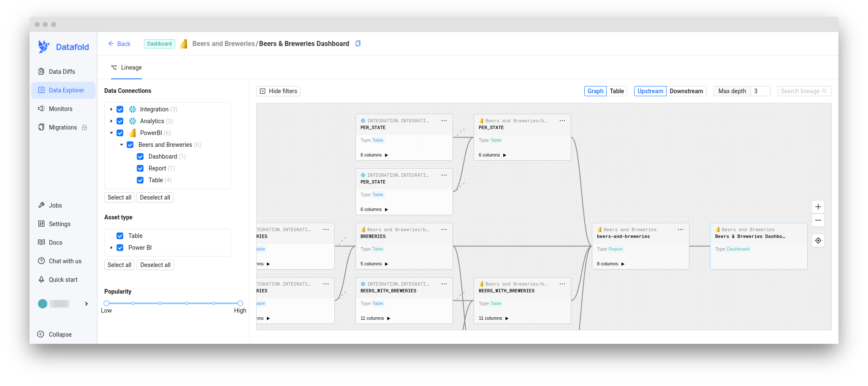Viewport: 868px width, 386px height.
Task: Open menu of Integration BEERS_WITH_BREWERIES node
Action: [444, 284]
